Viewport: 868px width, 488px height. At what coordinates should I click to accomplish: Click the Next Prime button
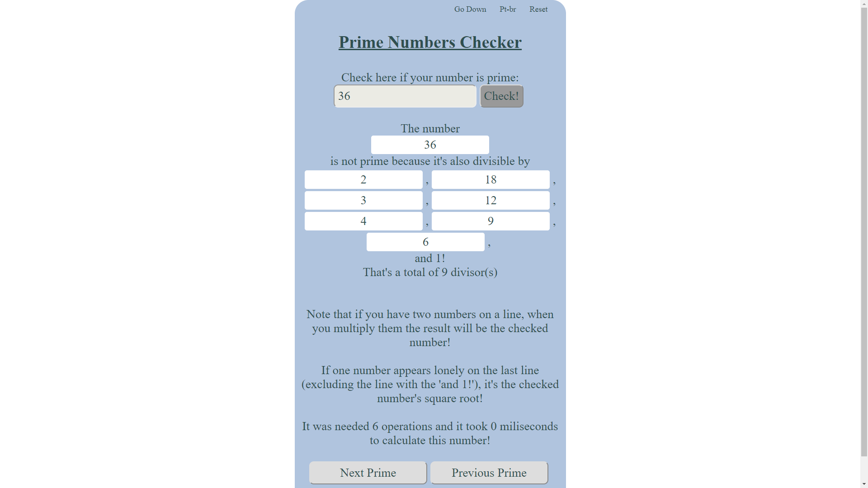click(368, 473)
